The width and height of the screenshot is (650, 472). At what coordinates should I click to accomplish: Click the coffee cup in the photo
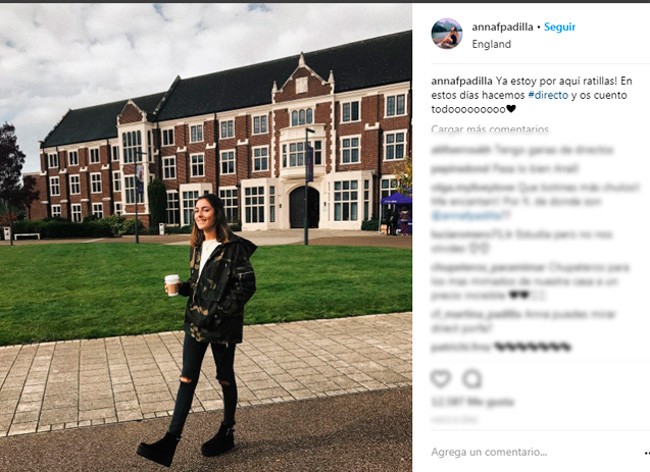tap(172, 285)
